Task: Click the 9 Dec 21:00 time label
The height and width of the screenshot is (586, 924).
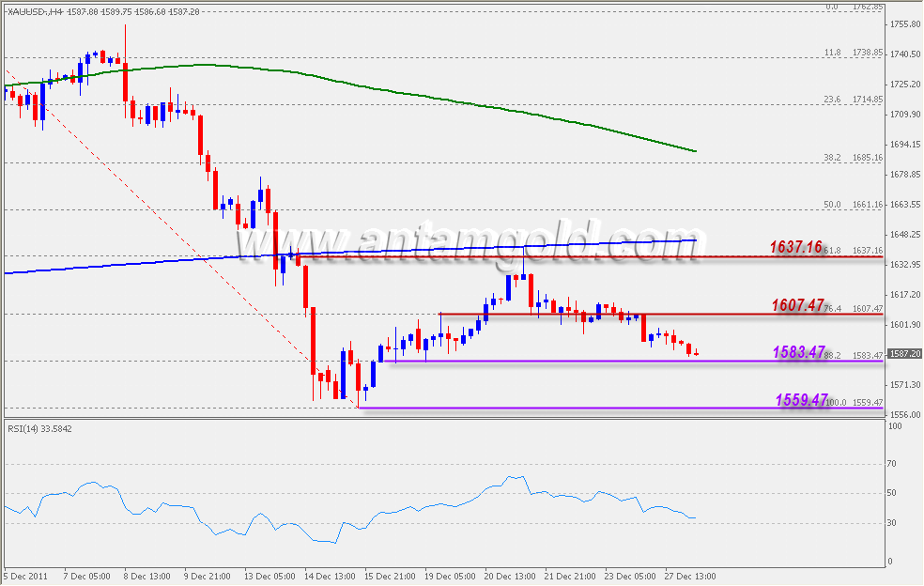Action: pyautogui.click(x=208, y=576)
